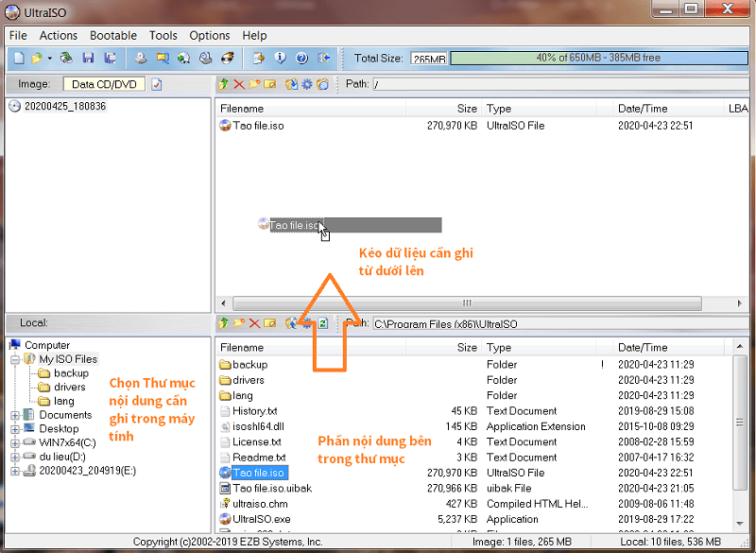
Task: Expand the du lieu(D:) drive node
Action: pyautogui.click(x=15, y=458)
